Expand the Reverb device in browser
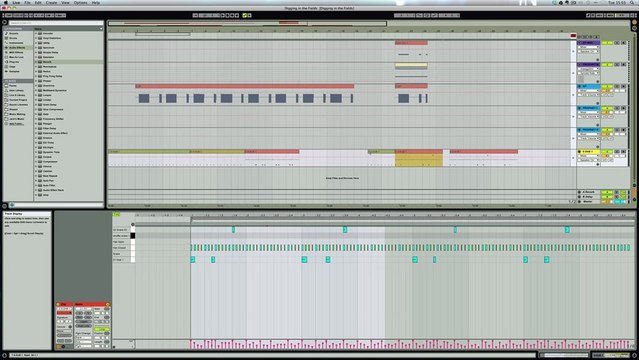Viewport: 639px width, 360px height. pos(36,62)
